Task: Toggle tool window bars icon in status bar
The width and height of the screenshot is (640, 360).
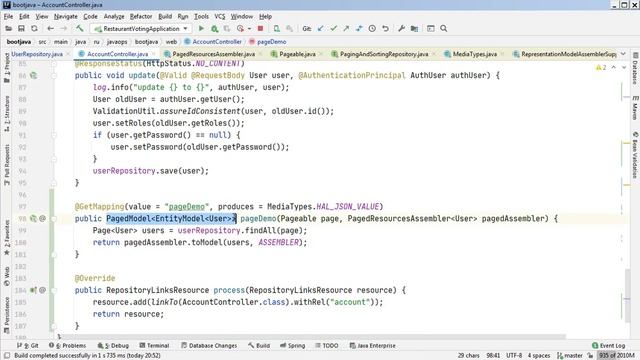Action: (x=7, y=356)
